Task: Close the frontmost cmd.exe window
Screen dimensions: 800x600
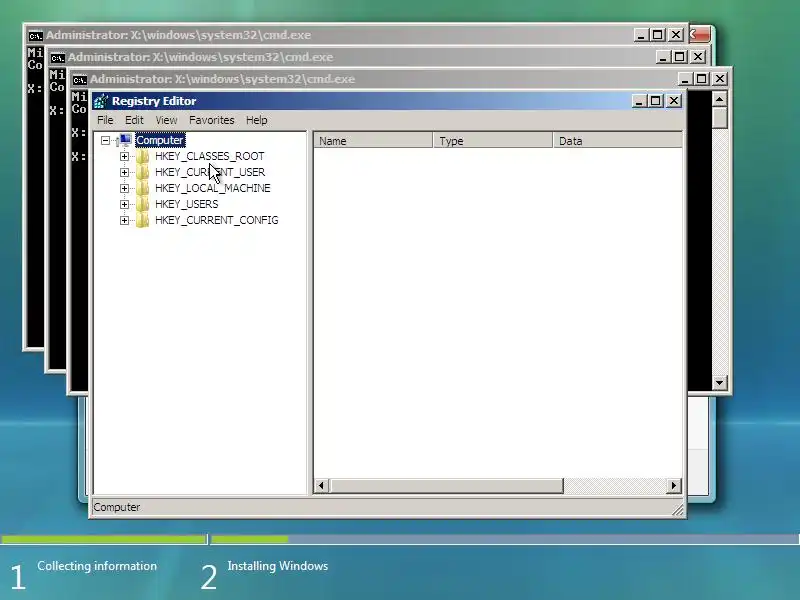Action: pos(720,79)
